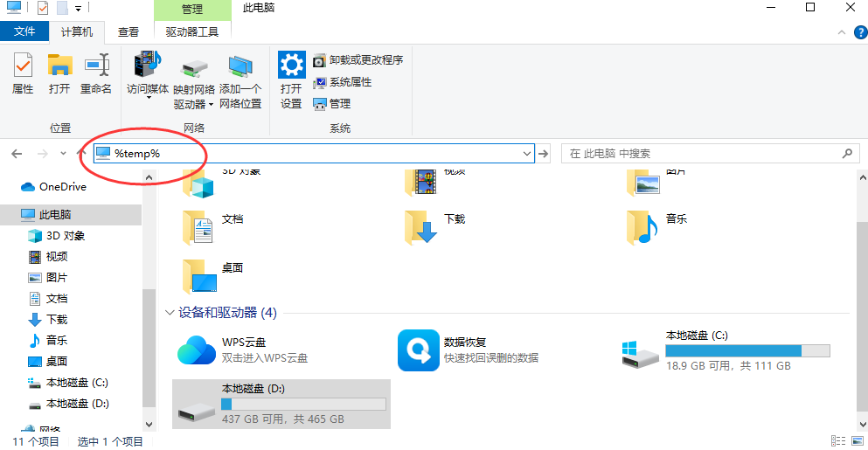Screen dimensions: 868x450
Task: Go back with the back arrow
Action: point(17,154)
